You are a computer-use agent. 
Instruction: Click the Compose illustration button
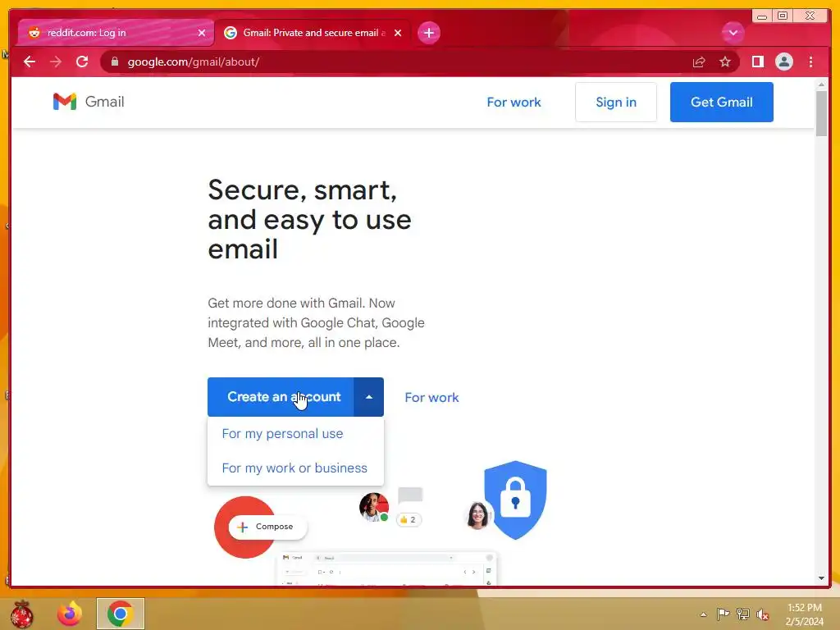(267, 527)
